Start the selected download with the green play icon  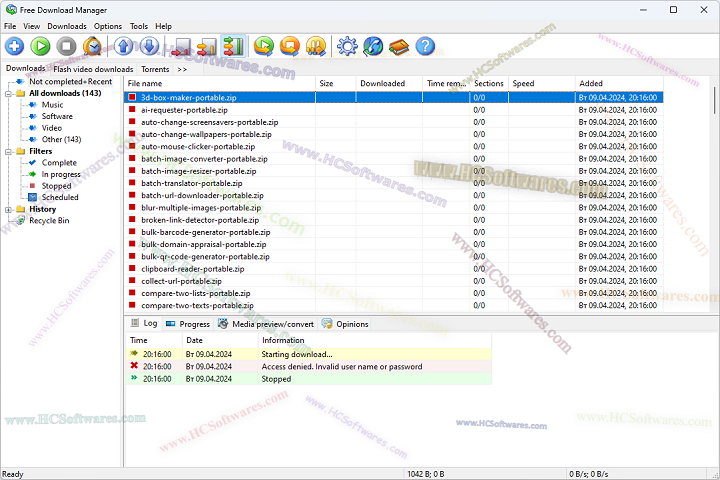click(x=40, y=46)
